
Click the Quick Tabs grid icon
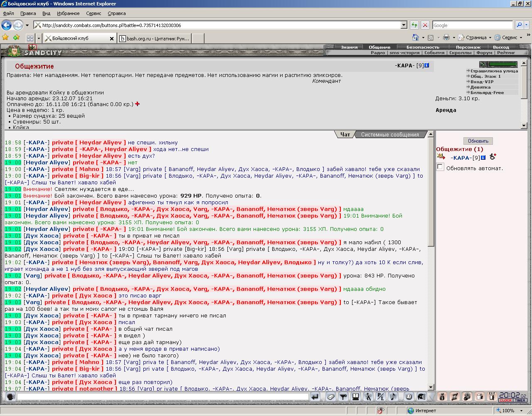coord(30,38)
